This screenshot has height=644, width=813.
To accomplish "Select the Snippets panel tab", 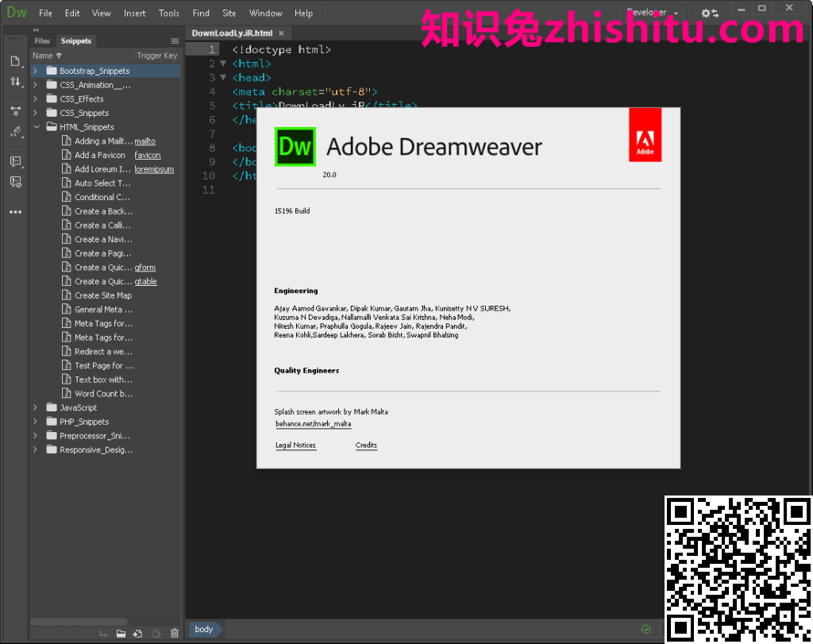I will pos(75,41).
